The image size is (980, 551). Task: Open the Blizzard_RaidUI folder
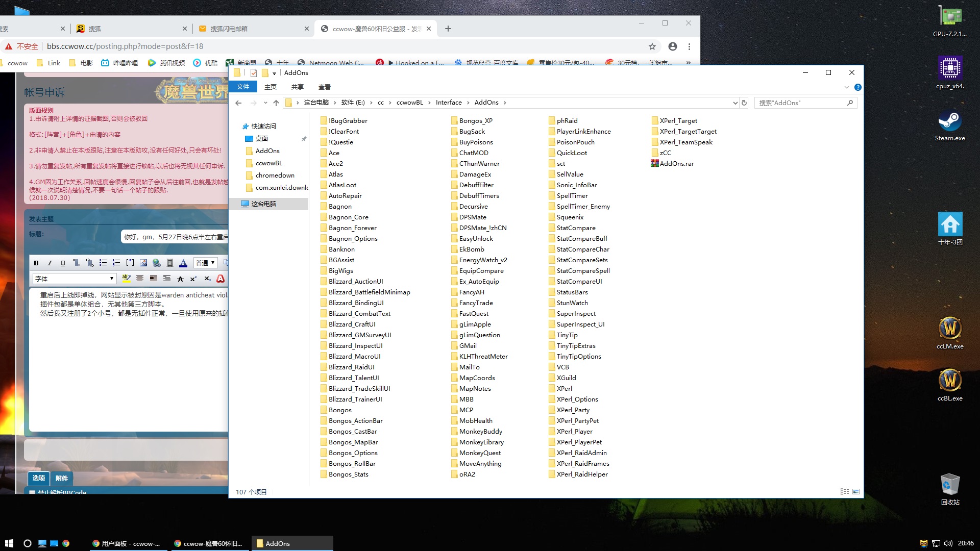tap(351, 367)
